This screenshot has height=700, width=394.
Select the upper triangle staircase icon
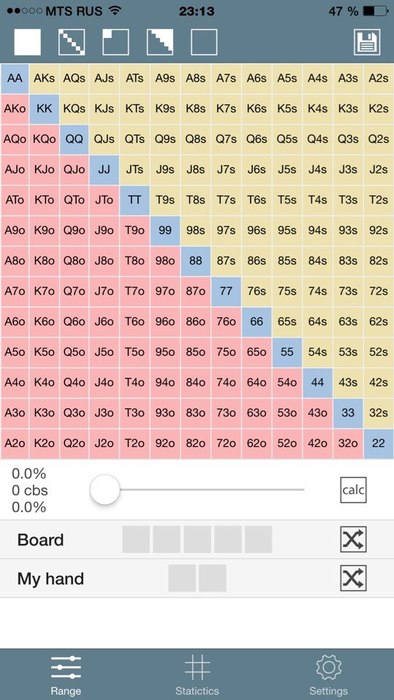[x=160, y=42]
